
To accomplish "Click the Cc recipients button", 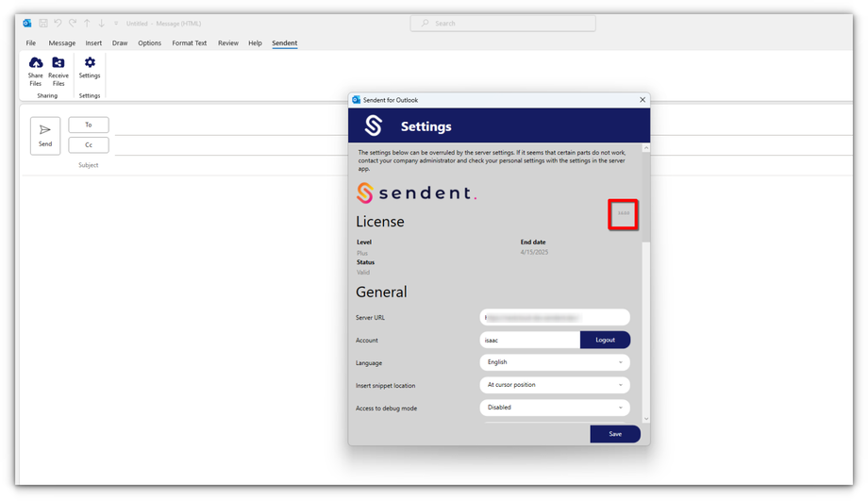I will (x=89, y=145).
